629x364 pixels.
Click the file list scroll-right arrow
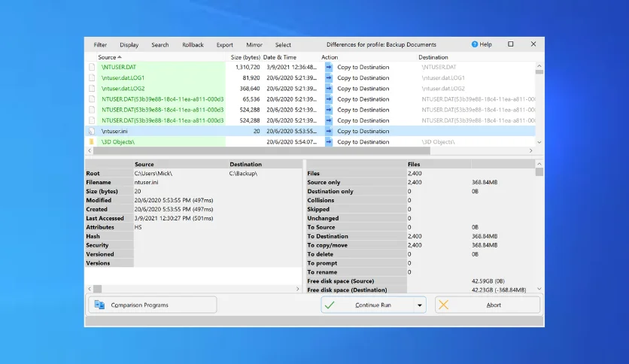click(531, 150)
